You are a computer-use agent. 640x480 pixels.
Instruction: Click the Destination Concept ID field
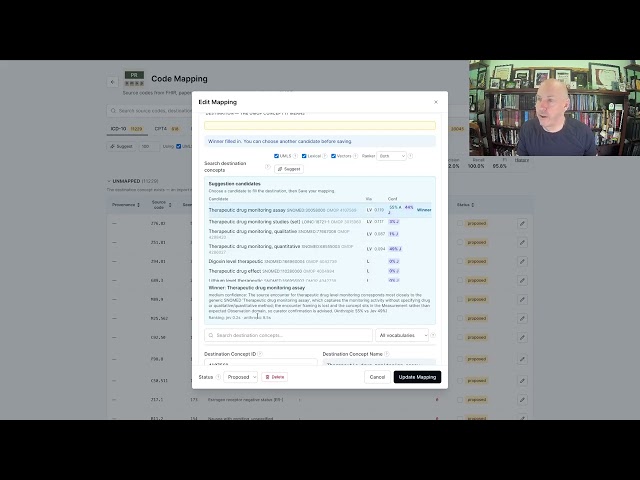click(260, 362)
